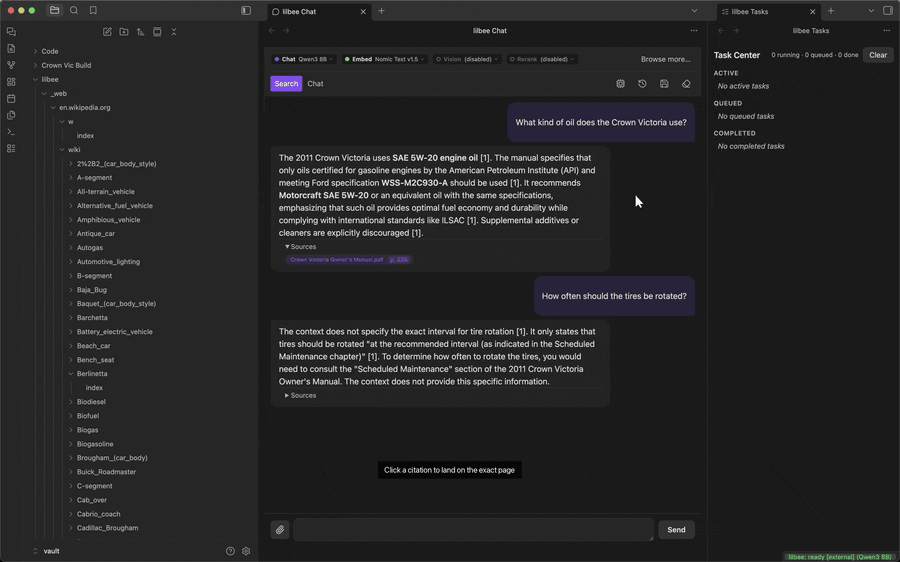Viewport: 900px width, 562px height.
Task: Open the file explorer sidebar tab
Action: [x=55, y=10]
